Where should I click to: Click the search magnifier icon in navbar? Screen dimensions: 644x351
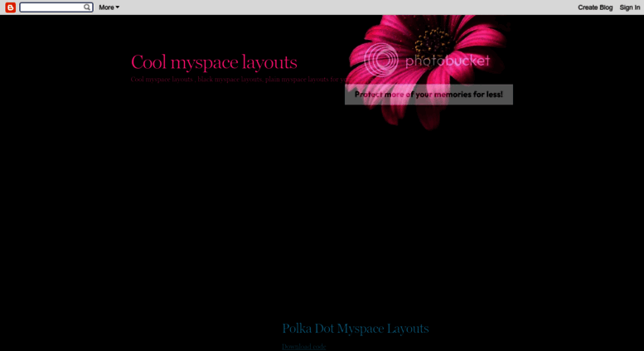pos(87,7)
